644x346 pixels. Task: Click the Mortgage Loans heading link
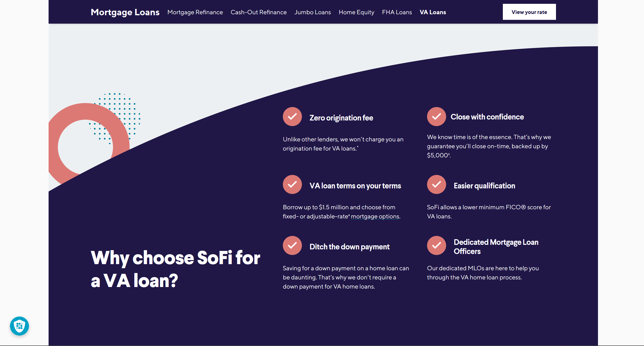pos(125,12)
